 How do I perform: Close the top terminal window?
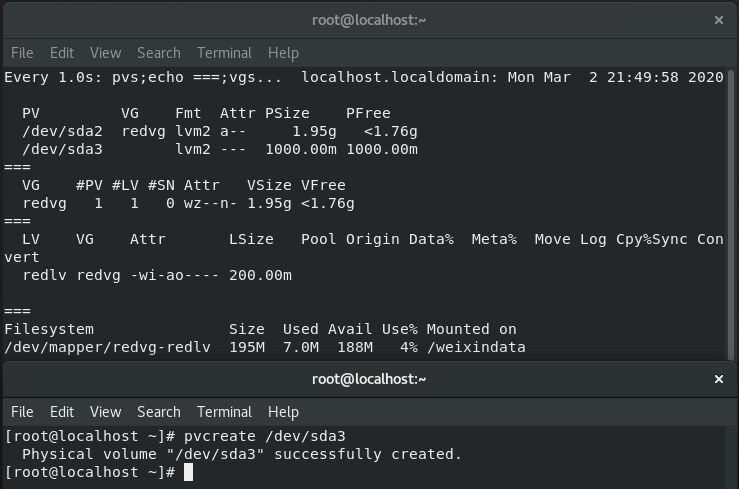pyautogui.click(x=718, y=20)
